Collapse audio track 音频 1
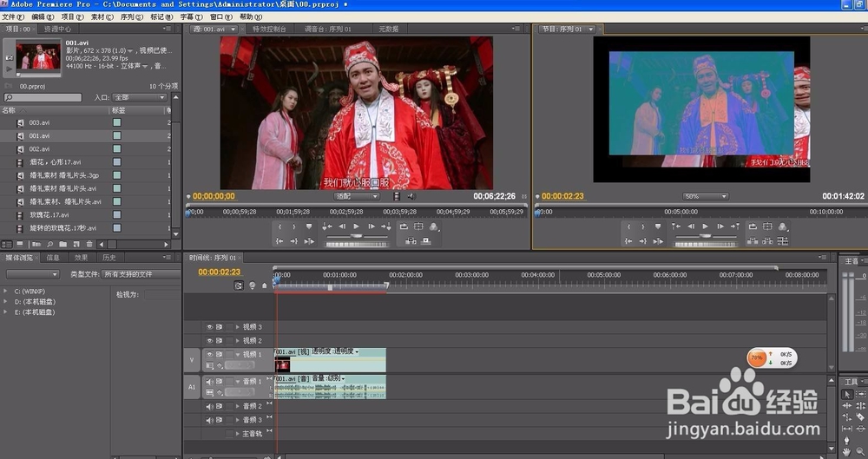868x459 pixels. coord(238,382)
